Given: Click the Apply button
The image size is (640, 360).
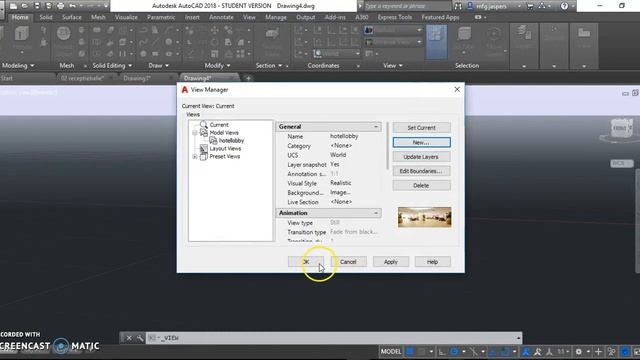Looking at the screenshot, I should 391,262.
